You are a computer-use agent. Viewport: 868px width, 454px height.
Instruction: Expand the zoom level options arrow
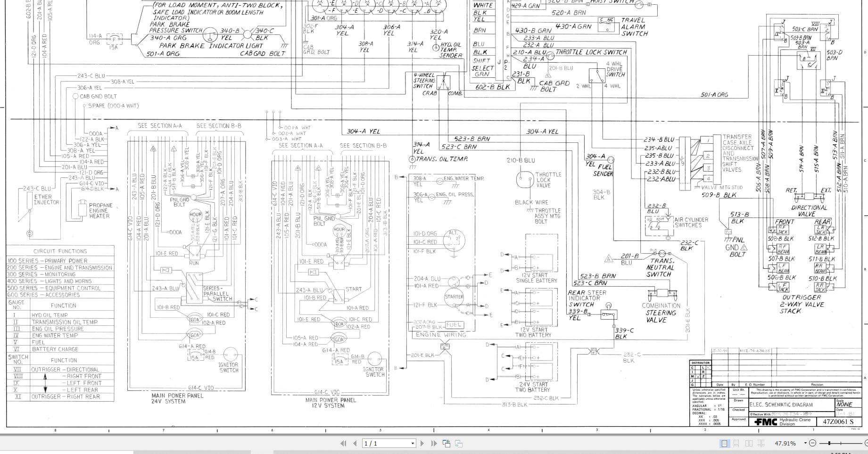pos(805,443)
